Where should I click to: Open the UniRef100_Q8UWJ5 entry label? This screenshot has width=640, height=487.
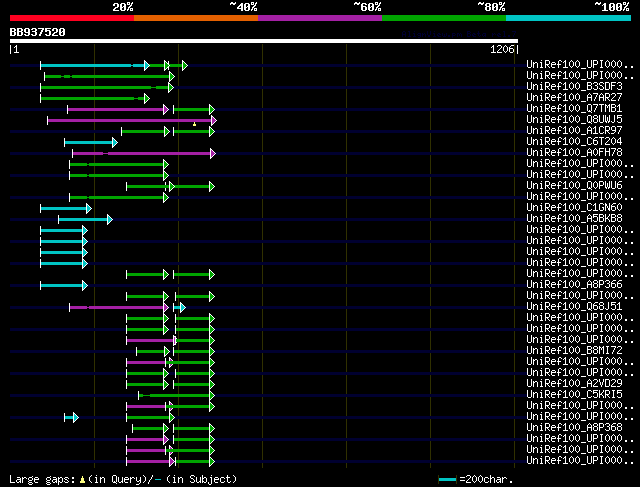pos(574,120)
